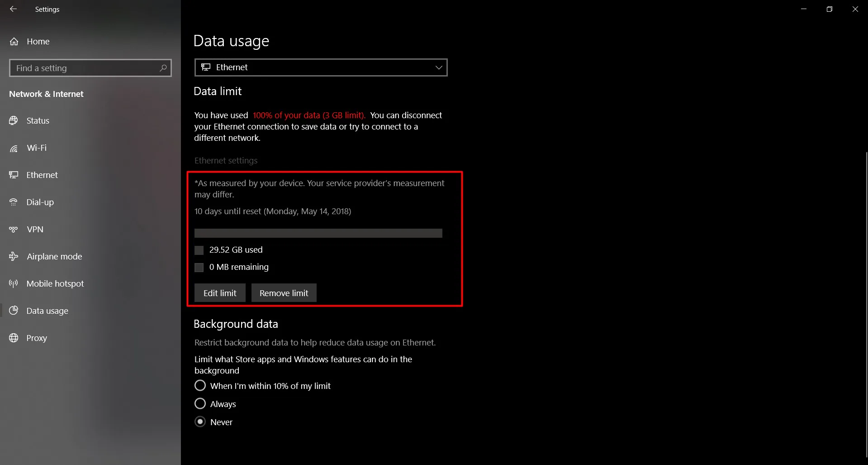Screen dimensions: 868x465
Task: Click the Ethernet monitor icon in sidebar
Action: click(x=14, y=175)
